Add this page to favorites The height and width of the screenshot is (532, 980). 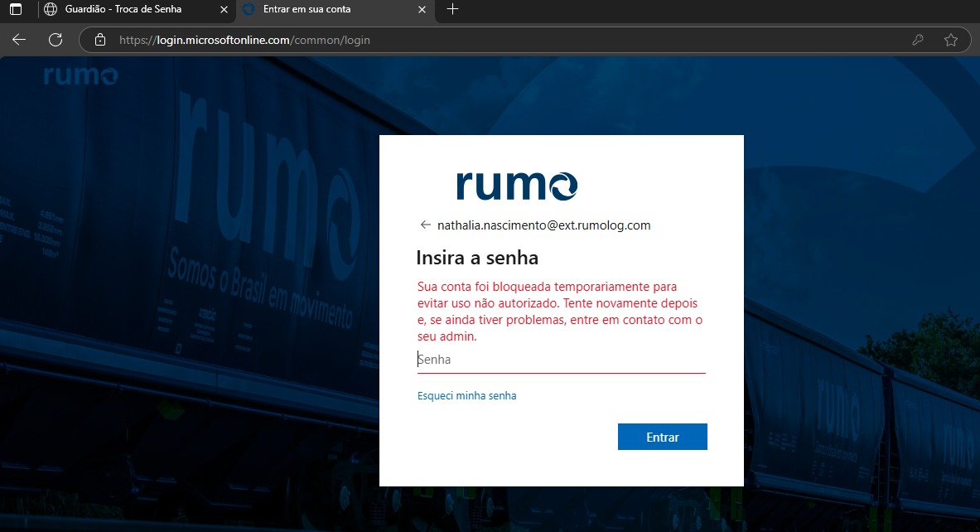click(x=951, y=40)
